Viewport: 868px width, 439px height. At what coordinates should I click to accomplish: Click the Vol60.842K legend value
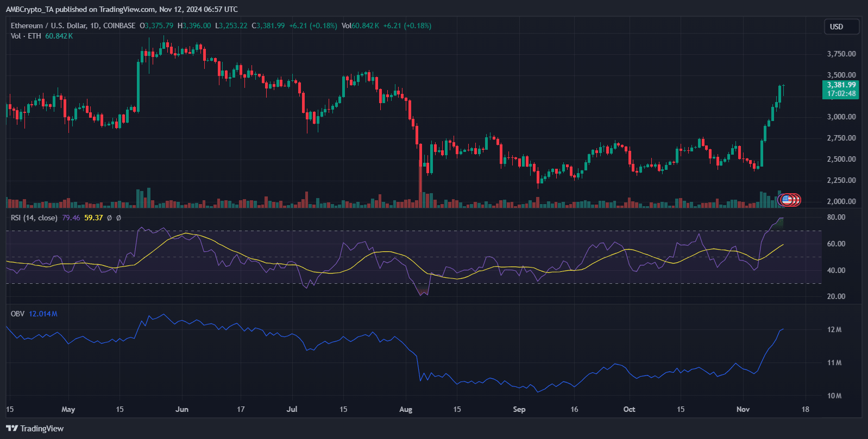tap(361, 26)
